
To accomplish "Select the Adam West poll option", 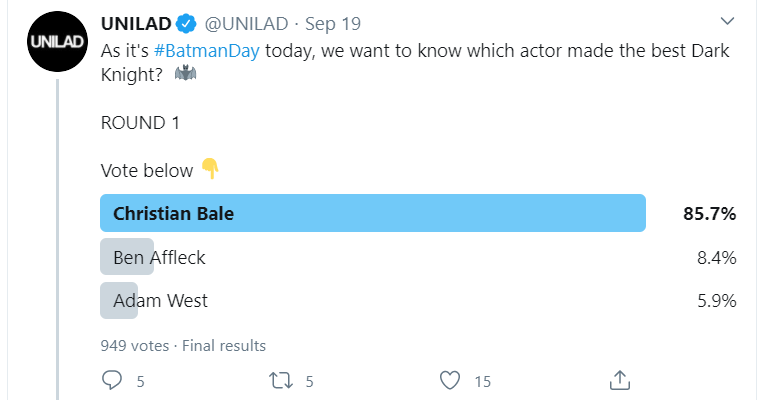I will coord(159,300).
